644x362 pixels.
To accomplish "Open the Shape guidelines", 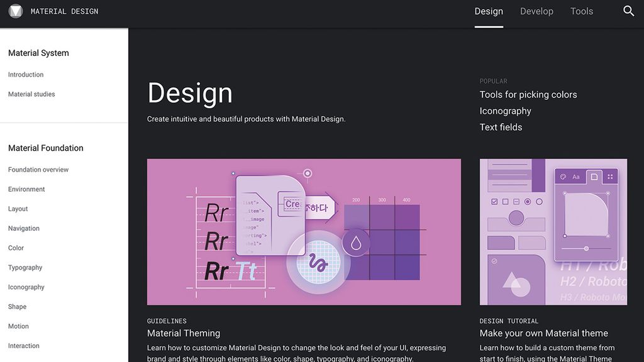I will (16, 306).
